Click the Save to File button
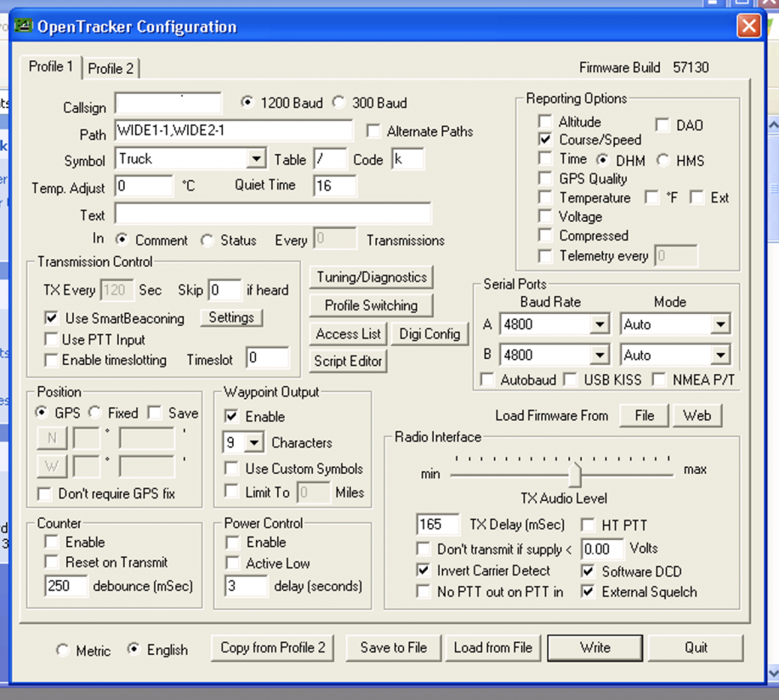 [394, 648]
